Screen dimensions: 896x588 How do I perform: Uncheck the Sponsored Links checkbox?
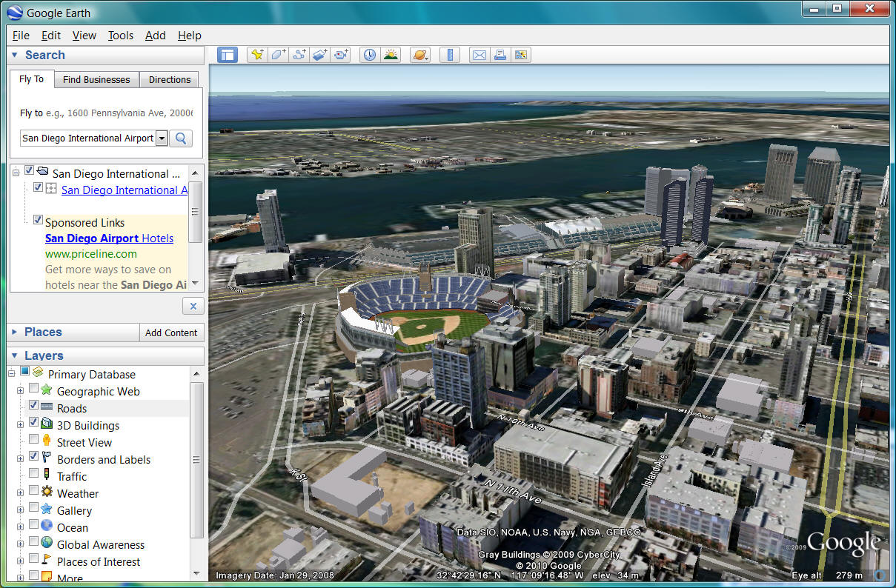pyautogui.click(x=38, y=221)
